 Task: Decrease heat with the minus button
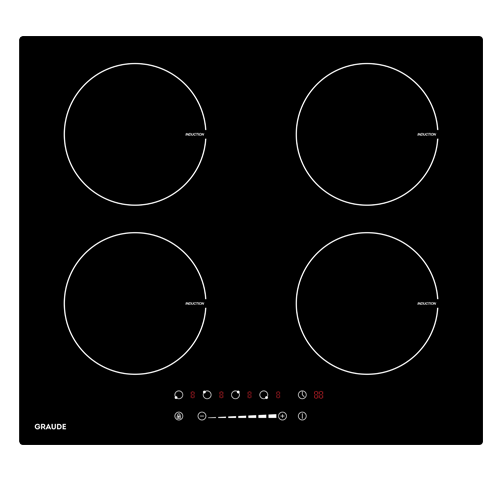pos(202,416)
